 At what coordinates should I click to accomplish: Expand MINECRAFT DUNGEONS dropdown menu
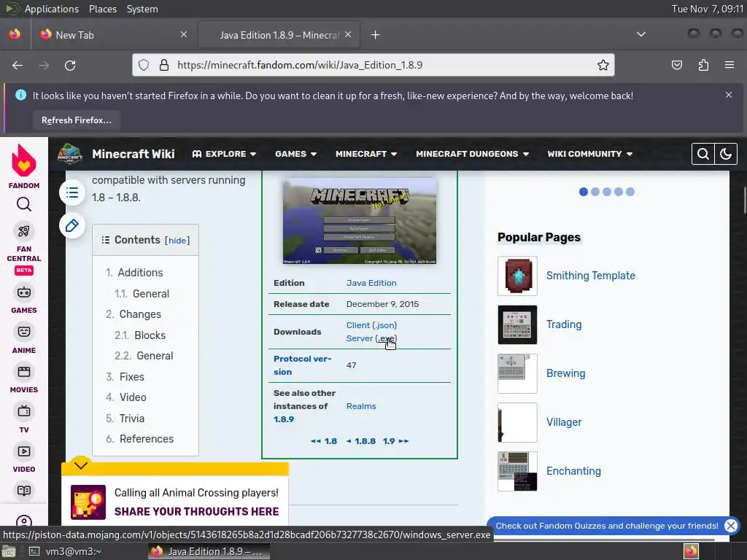coord(473,154)
